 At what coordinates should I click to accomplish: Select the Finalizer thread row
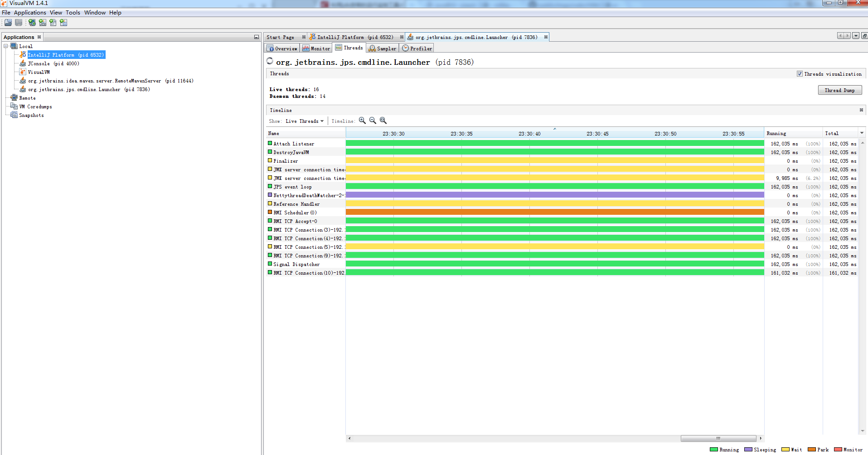[x=561, y=161]
